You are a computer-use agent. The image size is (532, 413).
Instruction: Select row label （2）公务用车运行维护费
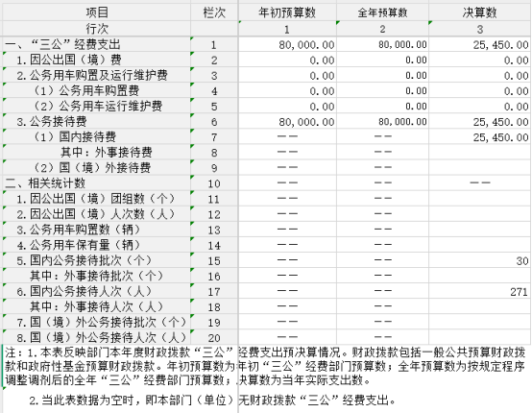[98, 107]
